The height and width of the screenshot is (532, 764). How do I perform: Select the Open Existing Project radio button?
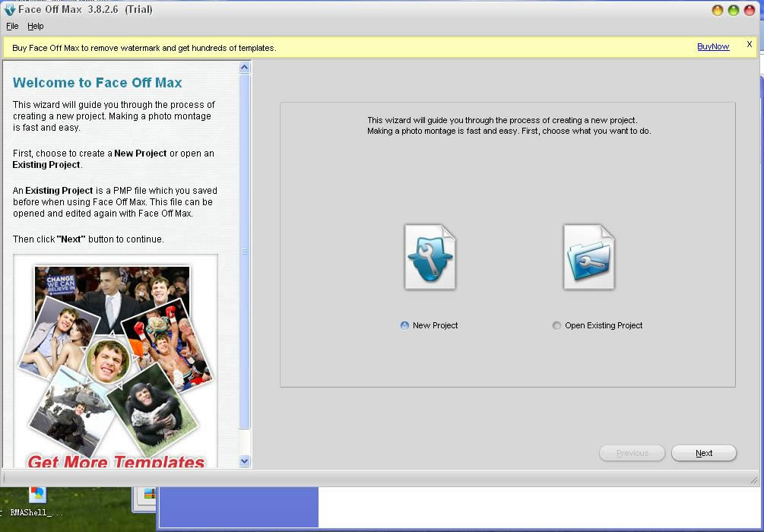click(556, 325)
